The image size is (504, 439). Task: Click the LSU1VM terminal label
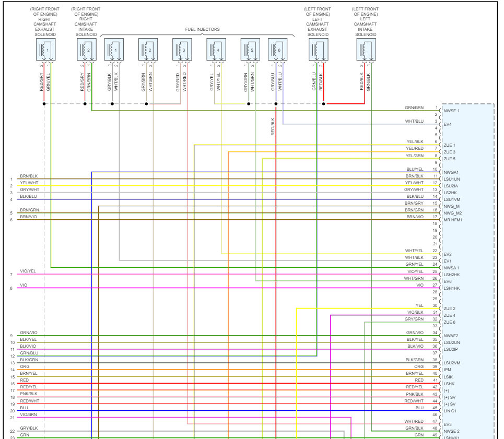(x=452, y=199)
